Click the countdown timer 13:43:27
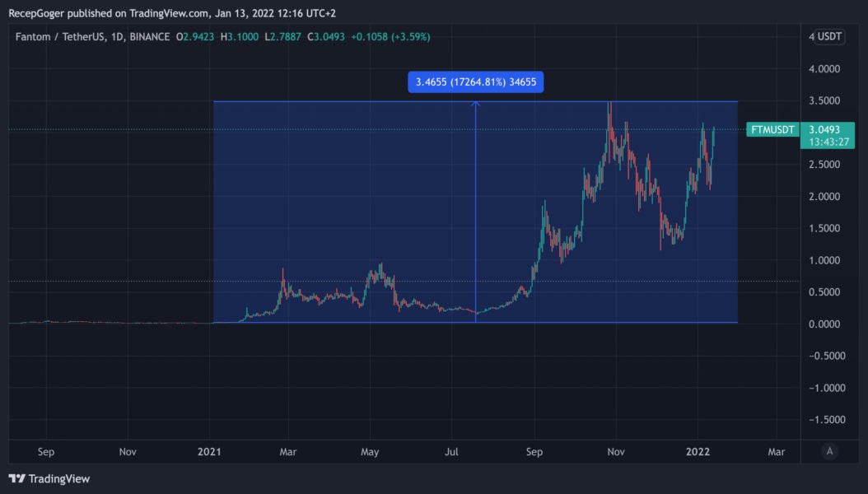This screenshot has width=868, height=494. pyautogui.click(x=828, y=142)
